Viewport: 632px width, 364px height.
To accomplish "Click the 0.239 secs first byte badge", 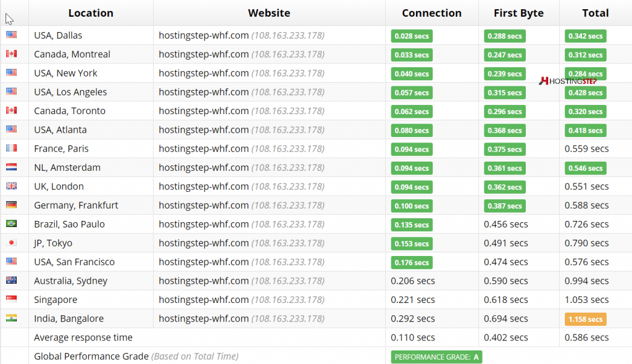I will (x=505, y=74).
